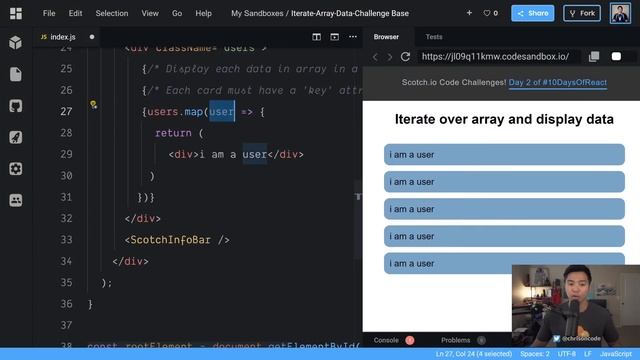Click line number 27 in the gutter
640x360 pixels.
[66, 111]
